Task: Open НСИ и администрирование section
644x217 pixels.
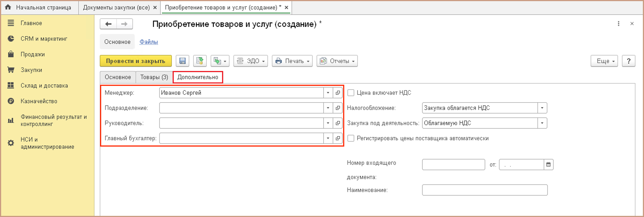Action: click(47, 143)
